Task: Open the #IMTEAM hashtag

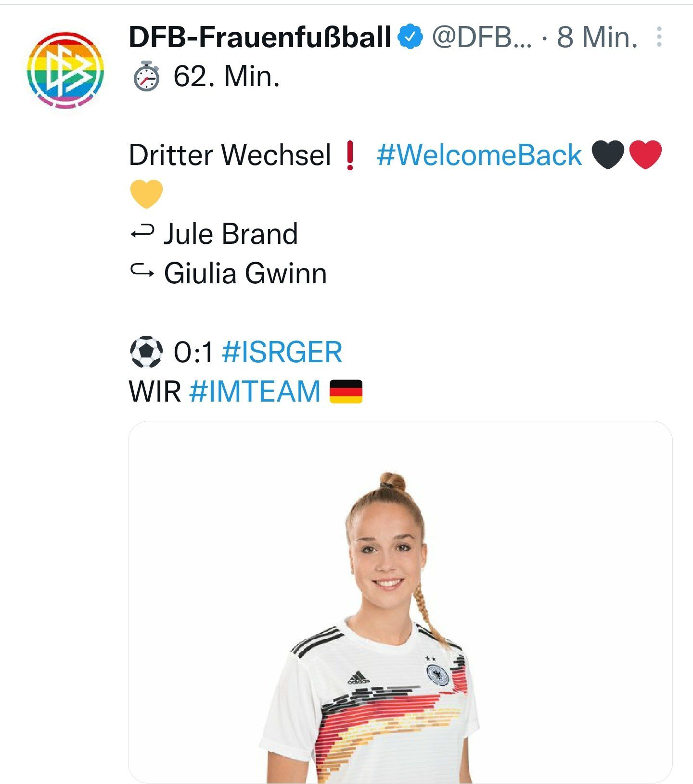Action: [255, 391]
